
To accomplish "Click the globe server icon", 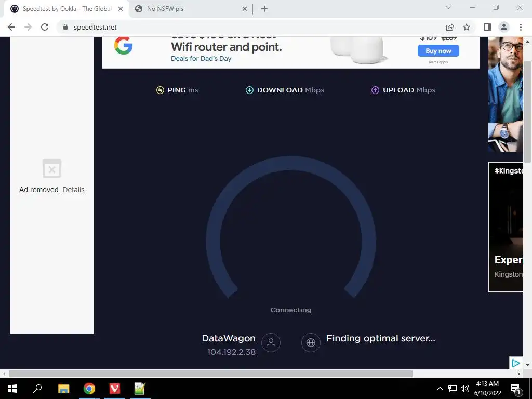I will point(311,342).
